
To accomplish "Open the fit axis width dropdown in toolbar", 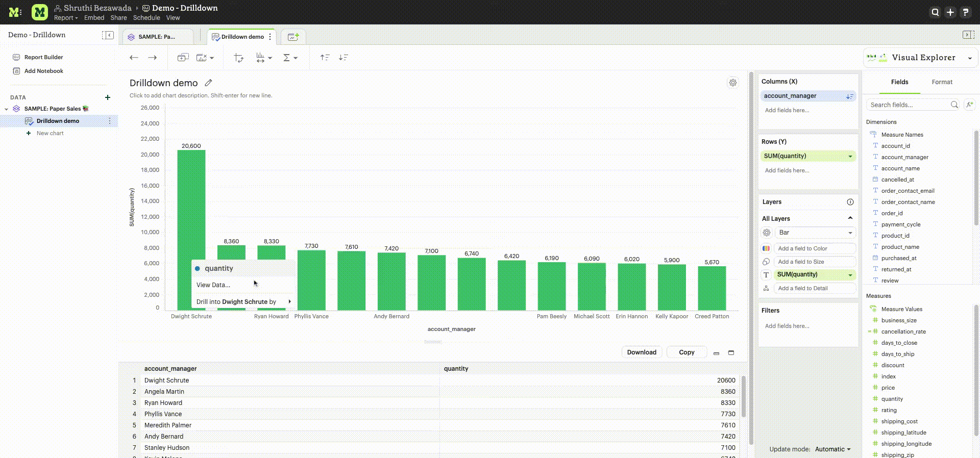I will pos(264,58).
